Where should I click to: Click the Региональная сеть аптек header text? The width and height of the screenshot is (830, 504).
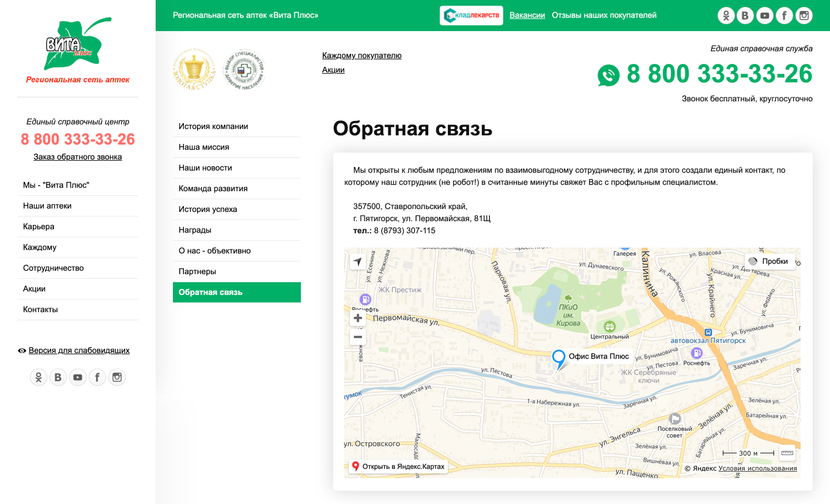click(x=78, y=80)
